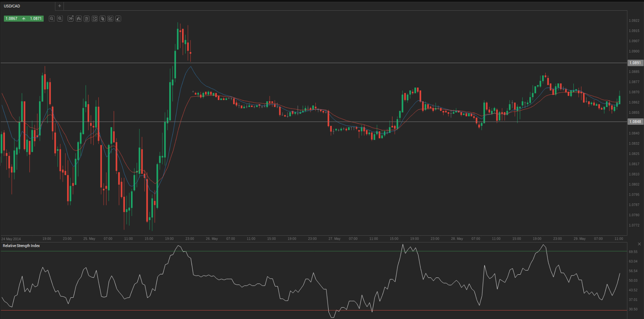Viewport: 644px width, 319px height.
Task: Click the 29. May date label
Action: [580, 239]
